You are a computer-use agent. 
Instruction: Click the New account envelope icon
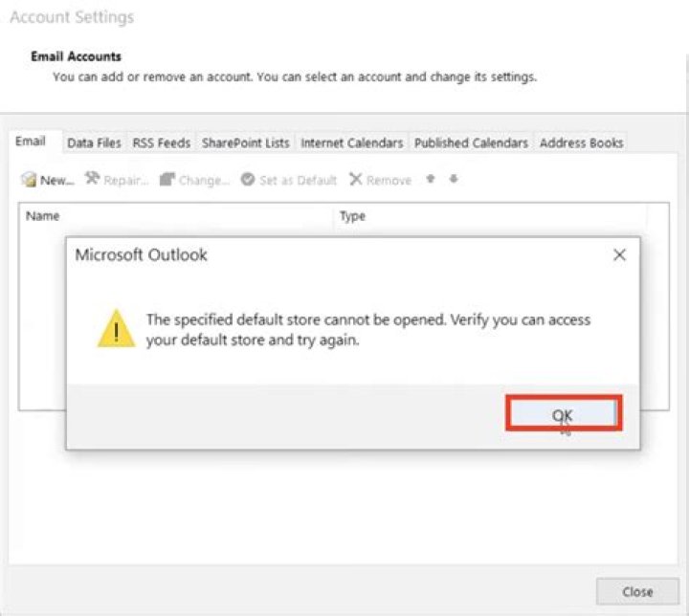pos(29,180)
